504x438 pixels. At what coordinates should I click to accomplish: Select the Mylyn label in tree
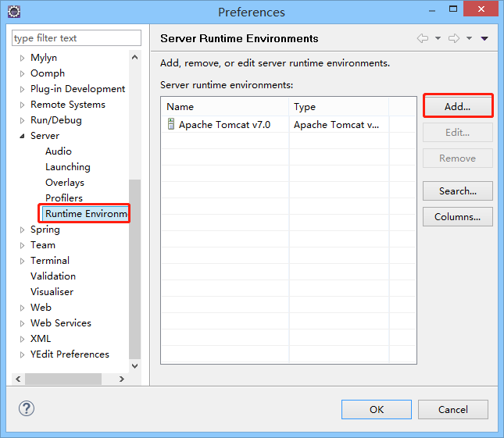tap(44, 58)
